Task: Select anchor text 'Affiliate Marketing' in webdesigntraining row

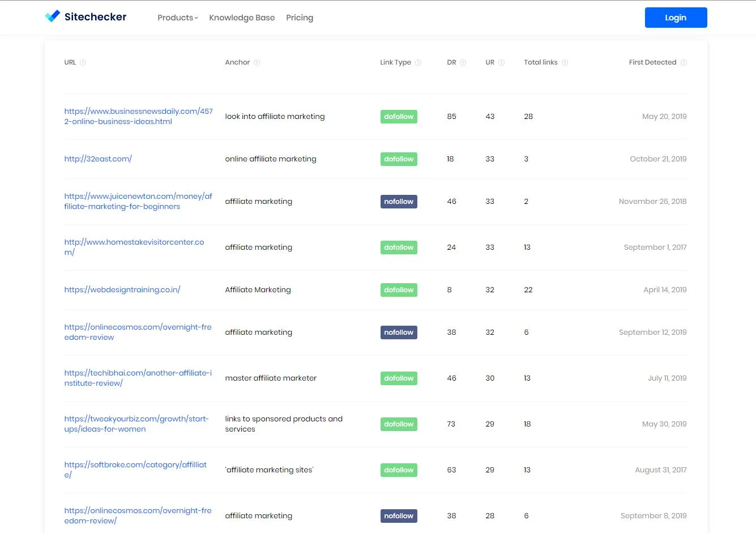Action: (258, 289)
